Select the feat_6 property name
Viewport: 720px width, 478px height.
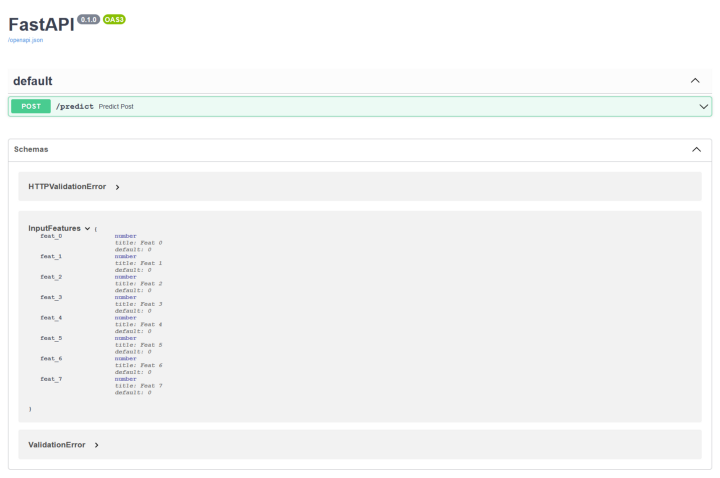[51, 359]
